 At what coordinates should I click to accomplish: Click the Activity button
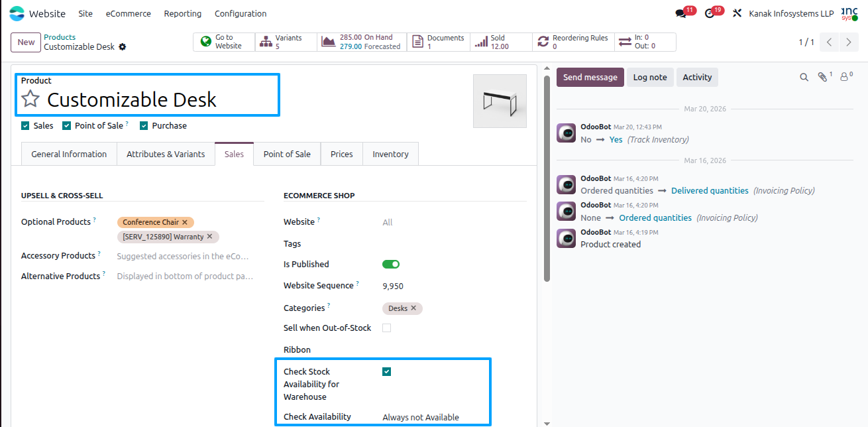(697, 77)
